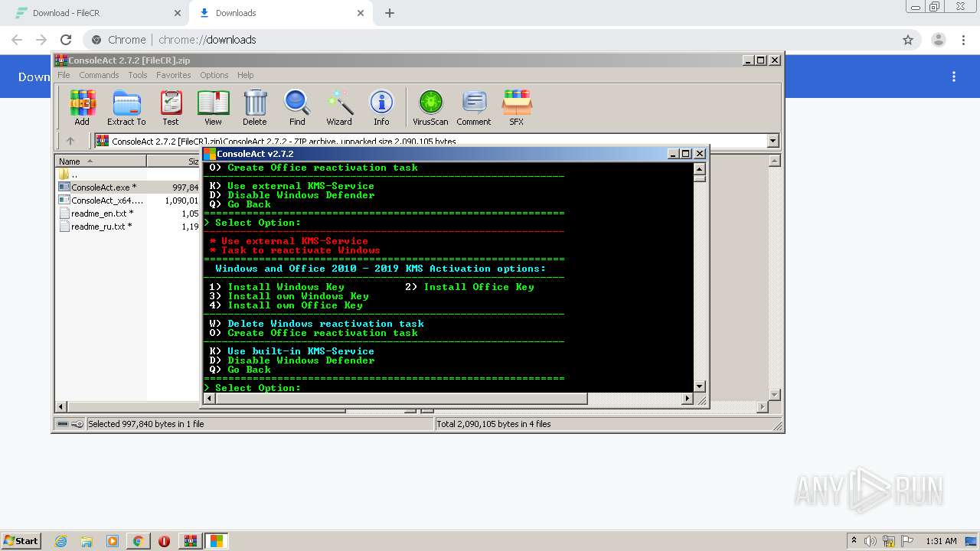Click the Delete trash can icon
The image size is (980, 551).
(x=255, y=107)
